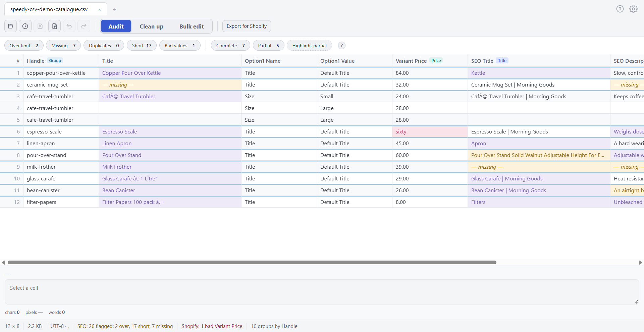Create a new file with the plus-document icon
The height and width of the screenshot is (332, 644).
click(55, 26)
